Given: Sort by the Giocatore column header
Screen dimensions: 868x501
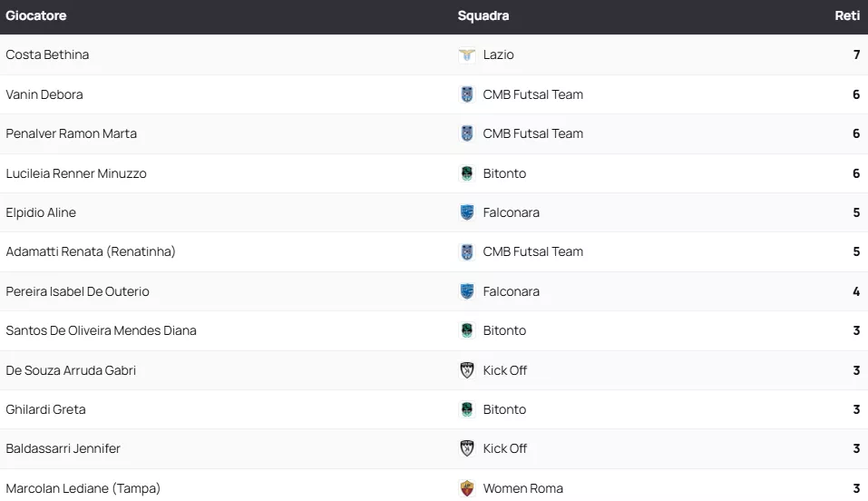Looking at the screenshot, I should [x=36, y=15].
